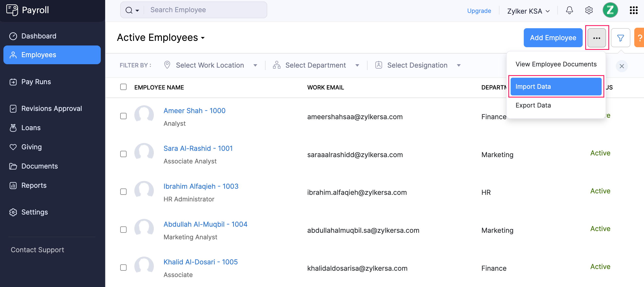644x287 pixels.
Task: Click email ameershahsaa@zylkersa.com
Action: (x=355, y=117)
